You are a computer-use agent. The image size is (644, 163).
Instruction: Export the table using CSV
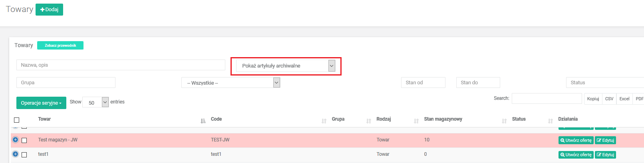click(x=609, y=99)
